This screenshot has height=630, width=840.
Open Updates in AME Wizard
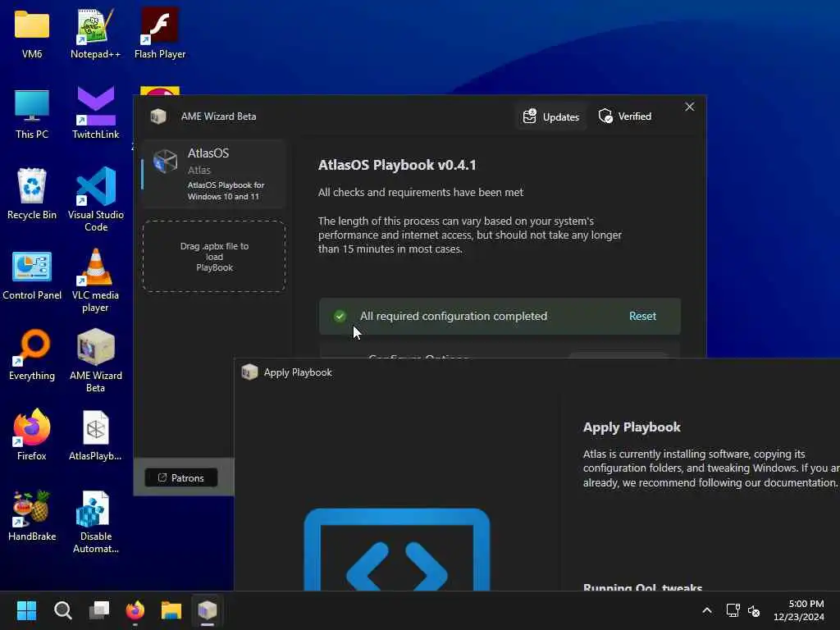coord(551,116)
